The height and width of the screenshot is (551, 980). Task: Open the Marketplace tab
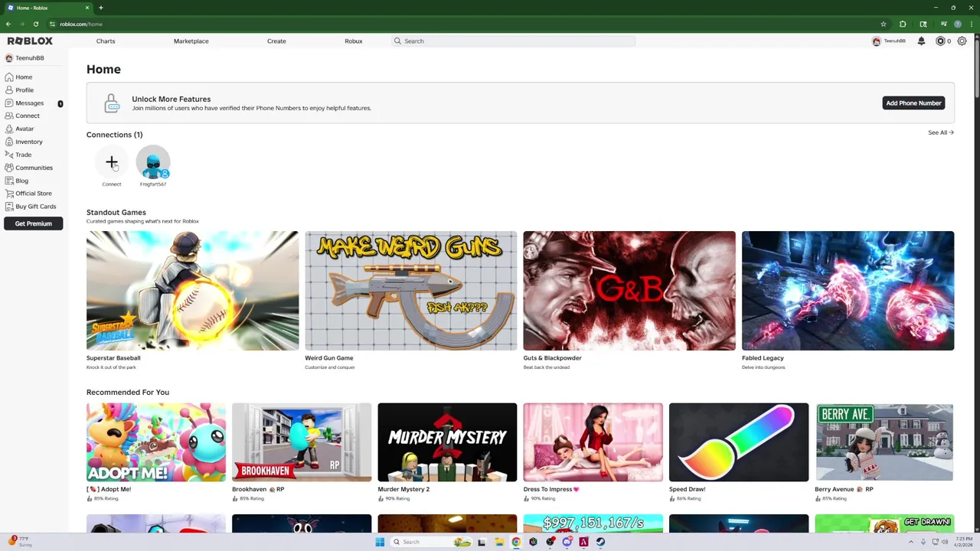click(x=191, y=41)
